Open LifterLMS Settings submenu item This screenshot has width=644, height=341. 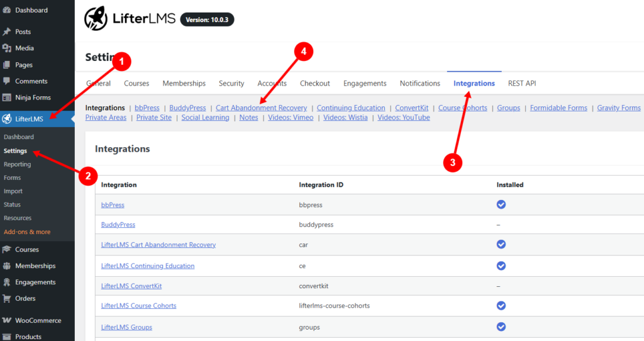[x=15, y=151]
